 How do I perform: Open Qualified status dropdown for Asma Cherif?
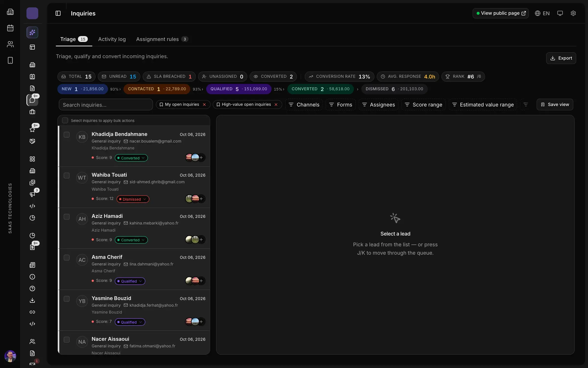coord(130,281)
